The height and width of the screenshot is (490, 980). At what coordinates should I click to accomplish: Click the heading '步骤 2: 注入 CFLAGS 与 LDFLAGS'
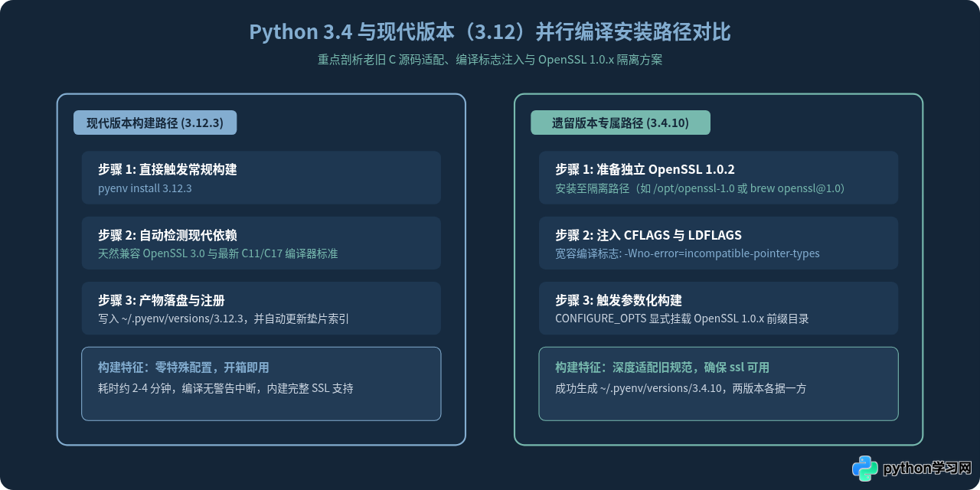[648, 235]
